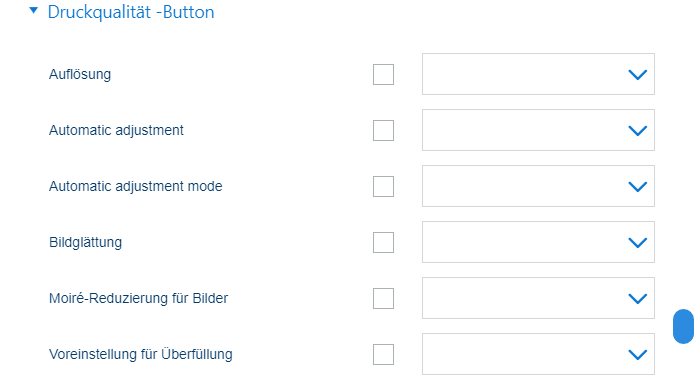Tick the Automatic adjustment checkbox
Screen dimensions: 696x379
(384, 130)
